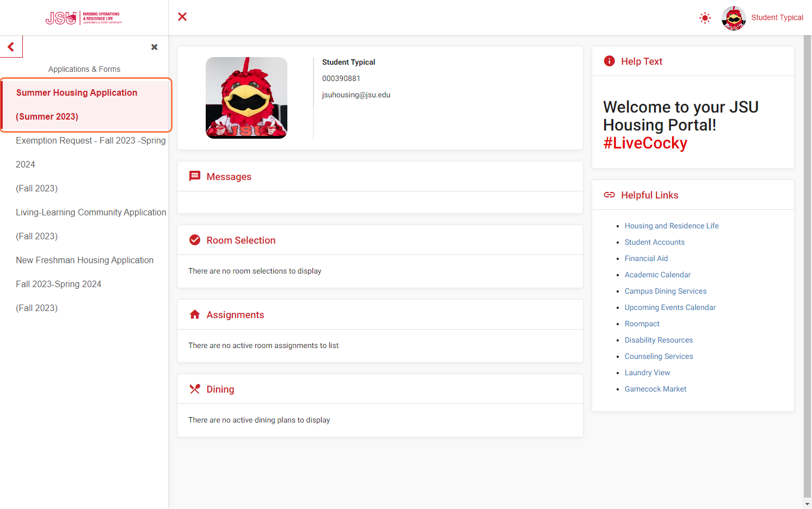Click the Assignments house icon
The height and width of the screenshot is (509, 812).
point(195,314)
